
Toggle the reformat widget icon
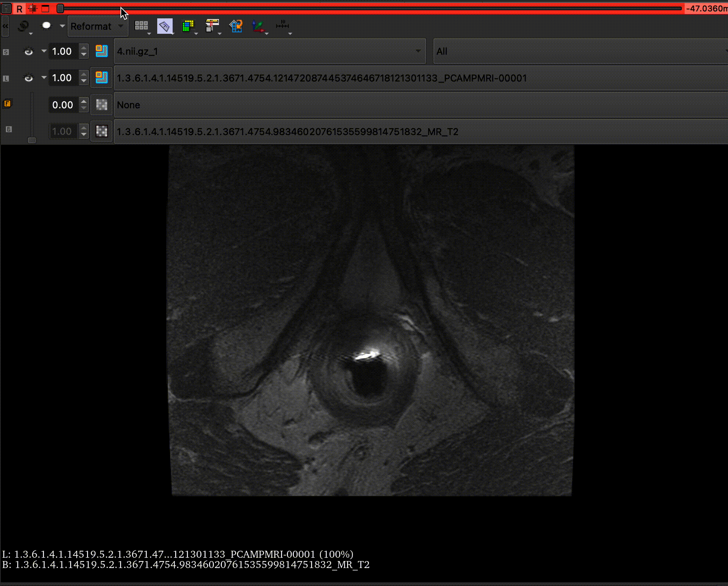tap(164, 26)
